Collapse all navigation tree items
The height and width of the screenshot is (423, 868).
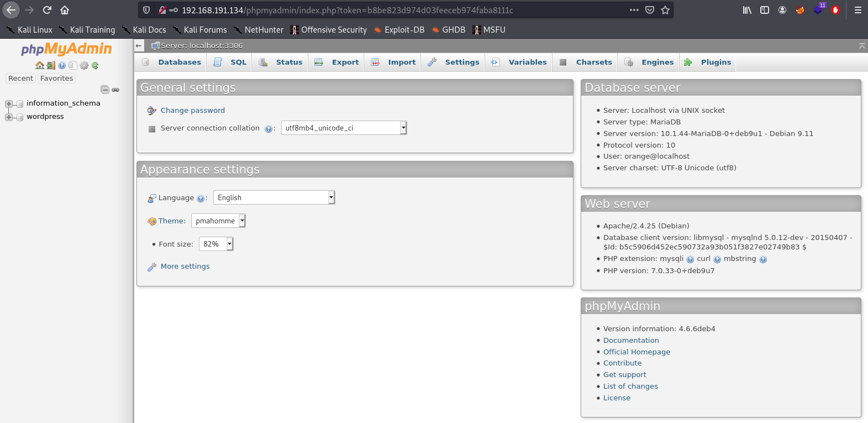pyautogui.click(x=105, y=90)
